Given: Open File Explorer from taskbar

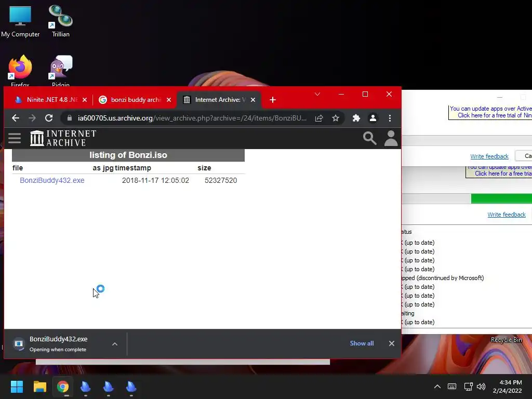Looking at the screenshot, I should (39, 387).
